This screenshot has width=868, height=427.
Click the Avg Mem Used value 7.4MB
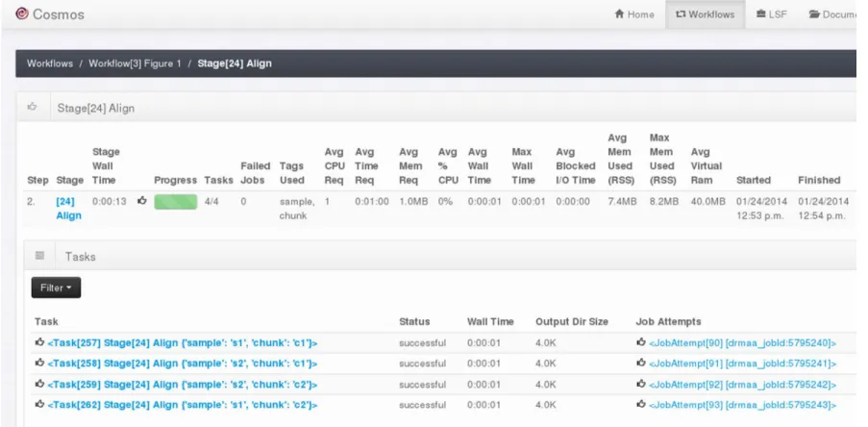622,202
